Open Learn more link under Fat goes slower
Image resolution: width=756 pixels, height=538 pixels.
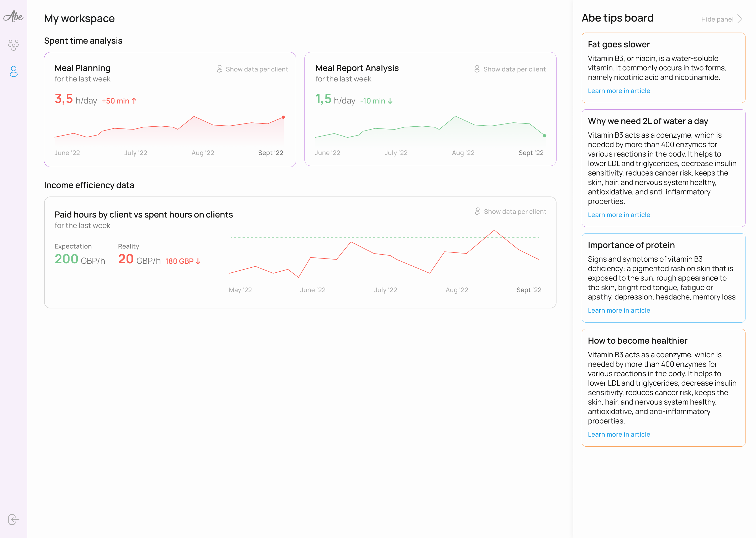click(619, 91)
